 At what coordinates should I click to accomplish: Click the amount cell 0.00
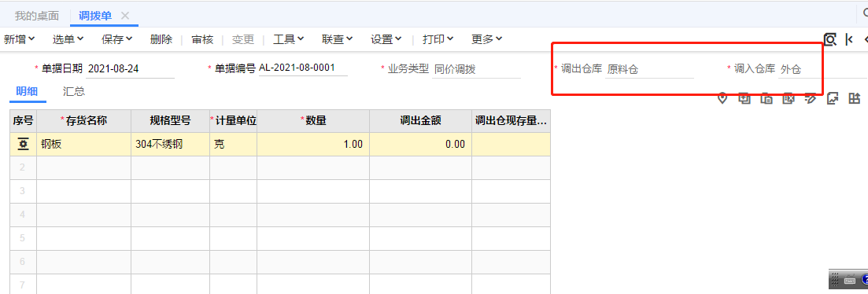[421, 144]
